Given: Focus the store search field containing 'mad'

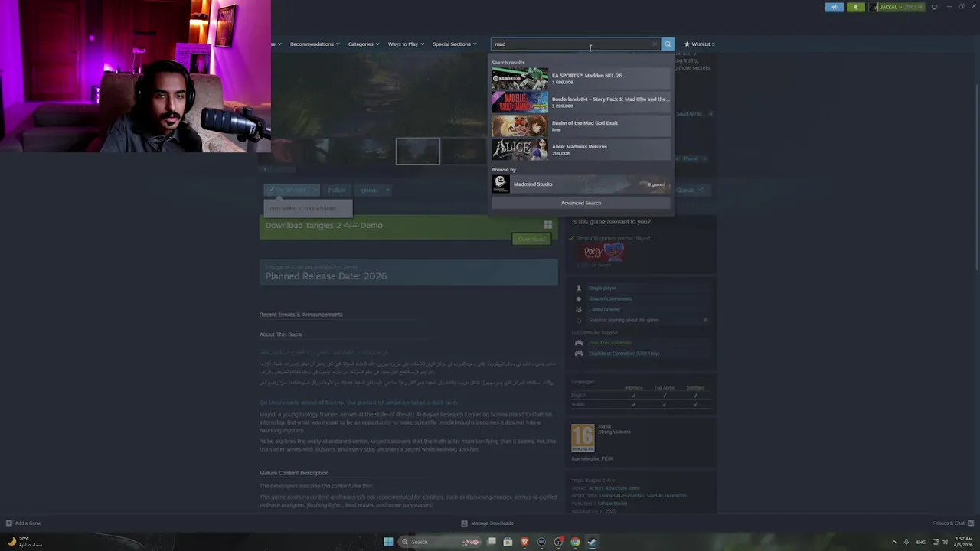Looking at the screenshot, I should point(574,44).
